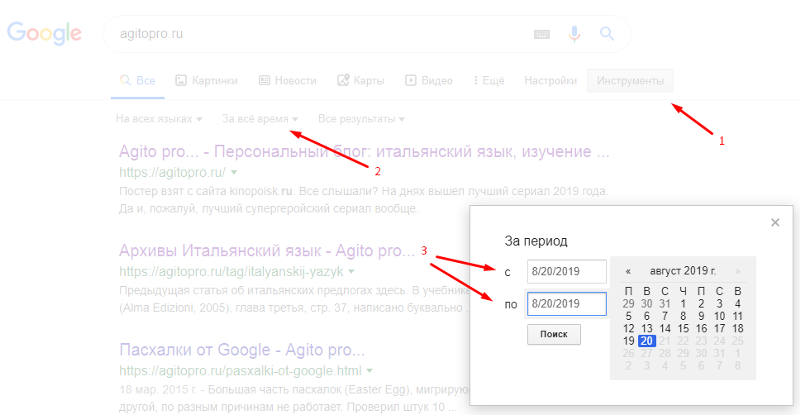Viewport: 800px width, 415px height.
Task: Click the magnifier search icon
Action: 607,34
